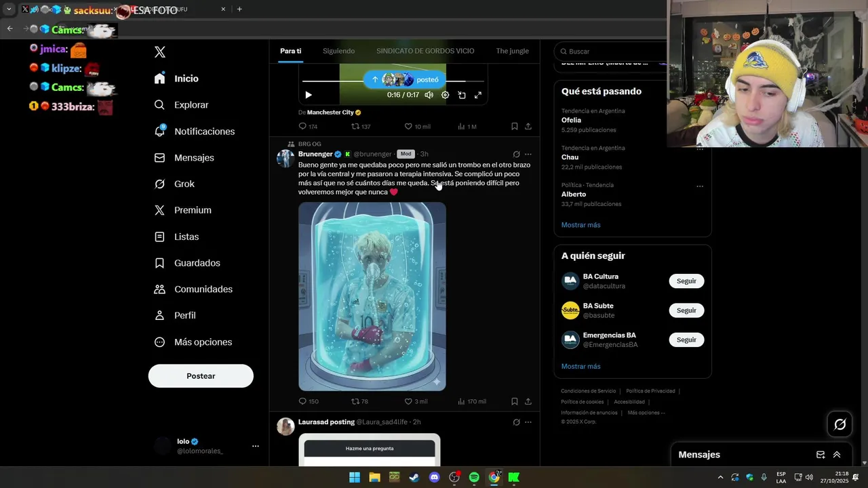Open SINDICATO DE GORDOS VICIO tab
The image size is (868, 488).
pyautogui.click(x=425, y=51)
